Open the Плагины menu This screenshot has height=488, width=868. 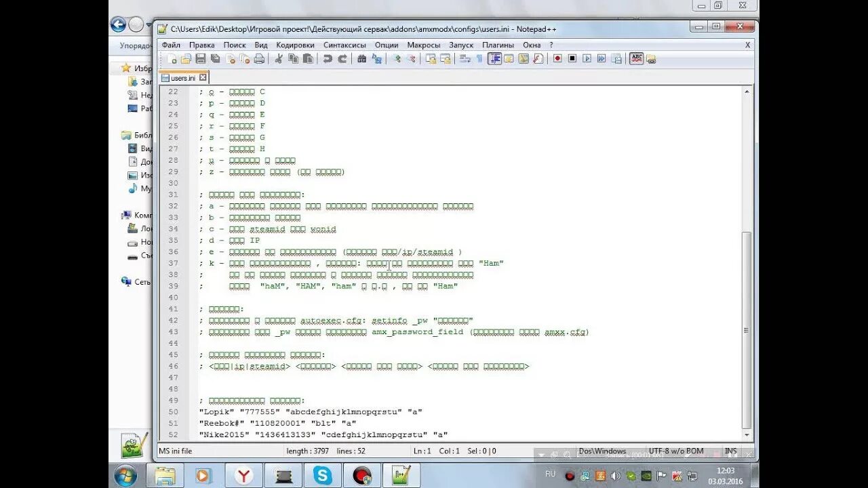[x=498, y=45]
